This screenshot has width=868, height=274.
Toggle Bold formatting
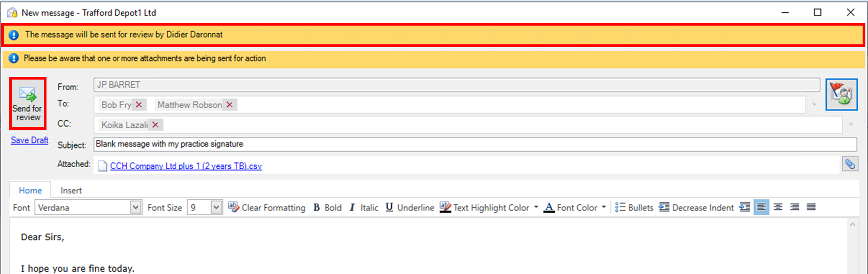tap(327, 207)
